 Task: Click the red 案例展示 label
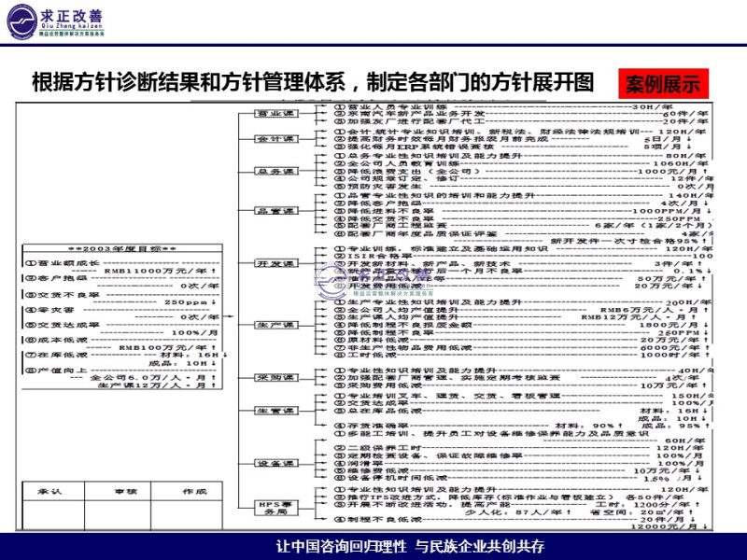[x=662, y=84]
